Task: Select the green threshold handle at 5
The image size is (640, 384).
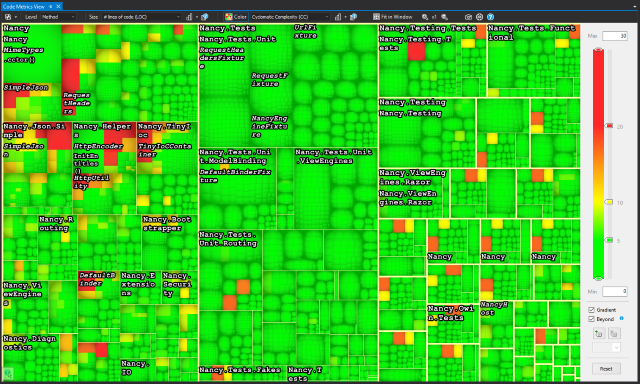Action: tap(609, 240)
